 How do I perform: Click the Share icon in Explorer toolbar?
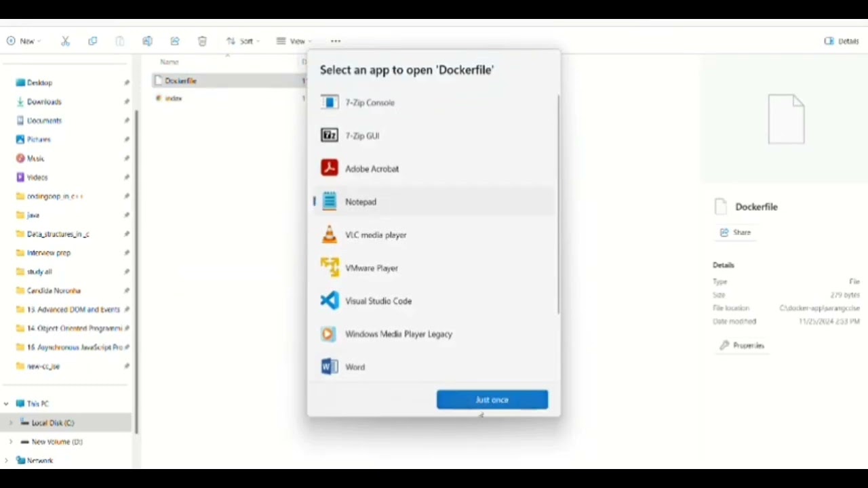pyautogui.click(x=175, y=41)
